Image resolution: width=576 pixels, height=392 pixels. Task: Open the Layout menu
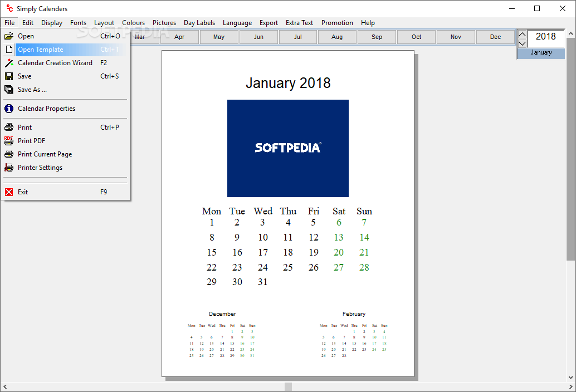click(104, 23)
